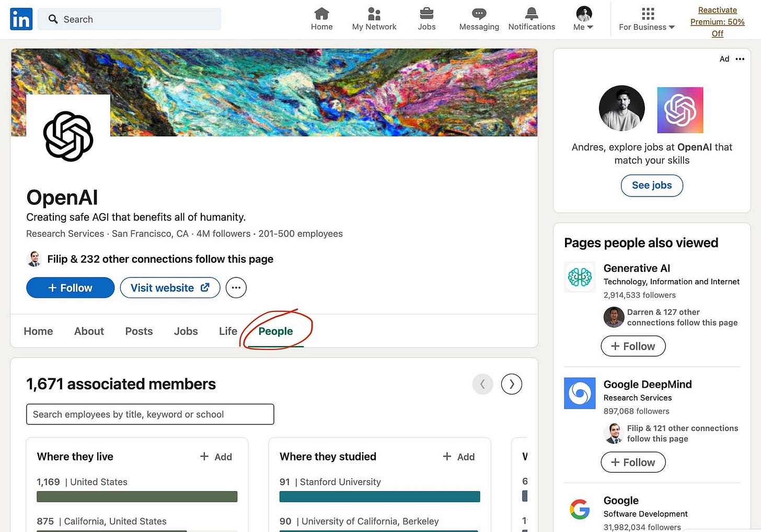Focus the top Search field
The image size is (761, 532).
pos(129,19)
